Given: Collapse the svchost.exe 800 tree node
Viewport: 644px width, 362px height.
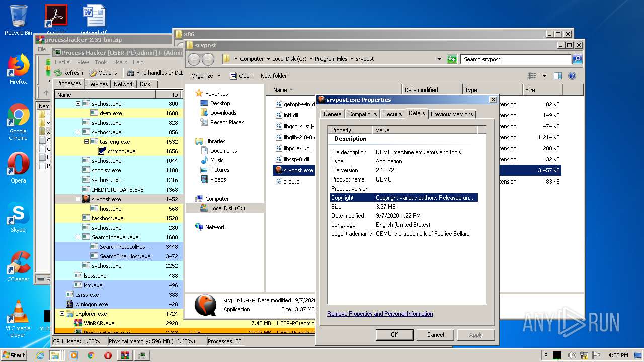Looking at the screenshot, I should [78, 104].
